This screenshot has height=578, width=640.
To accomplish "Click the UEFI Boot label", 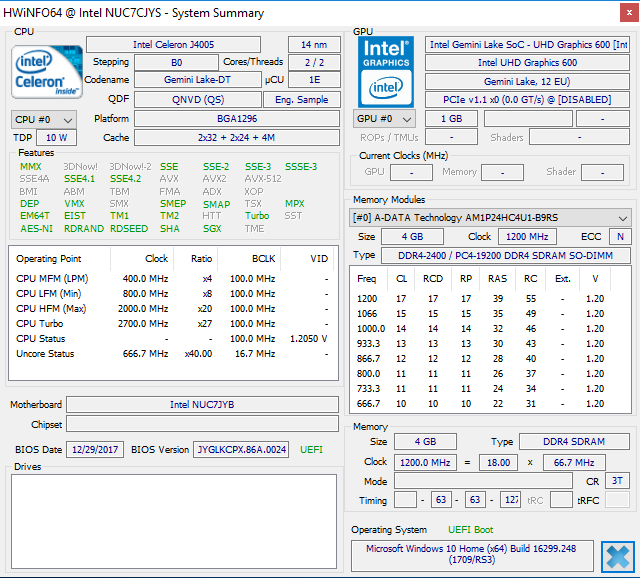I will 470,530.
